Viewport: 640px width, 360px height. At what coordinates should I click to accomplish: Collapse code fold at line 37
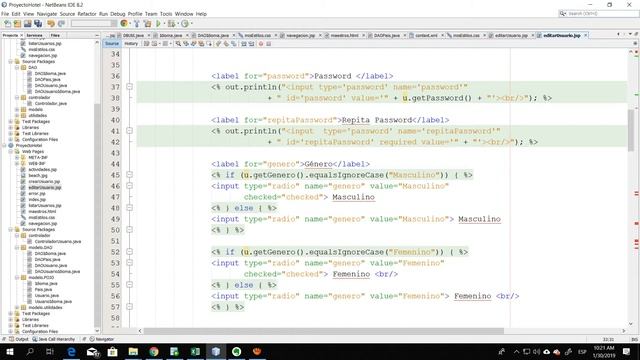click(x=129, y=87)
